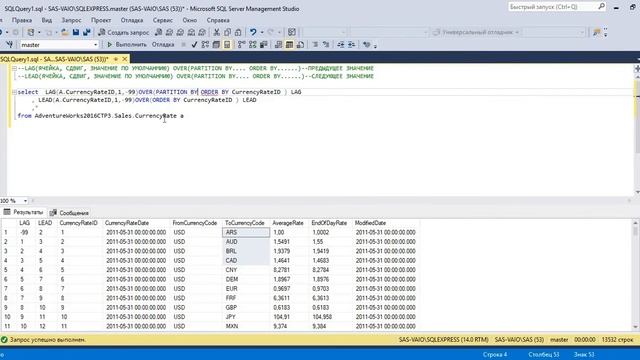Click the Создать запрос button

coord(123,32)
